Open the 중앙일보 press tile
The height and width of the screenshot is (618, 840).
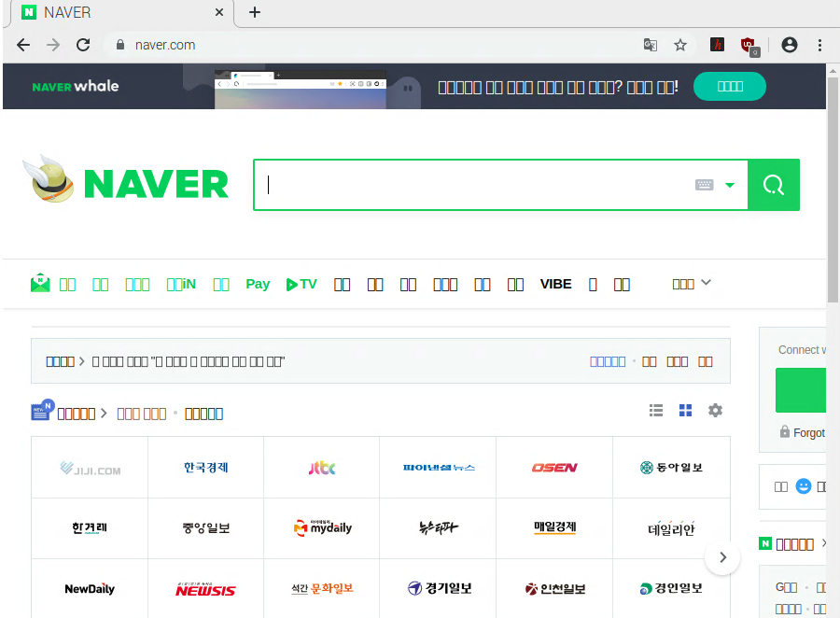click(205, 528)
